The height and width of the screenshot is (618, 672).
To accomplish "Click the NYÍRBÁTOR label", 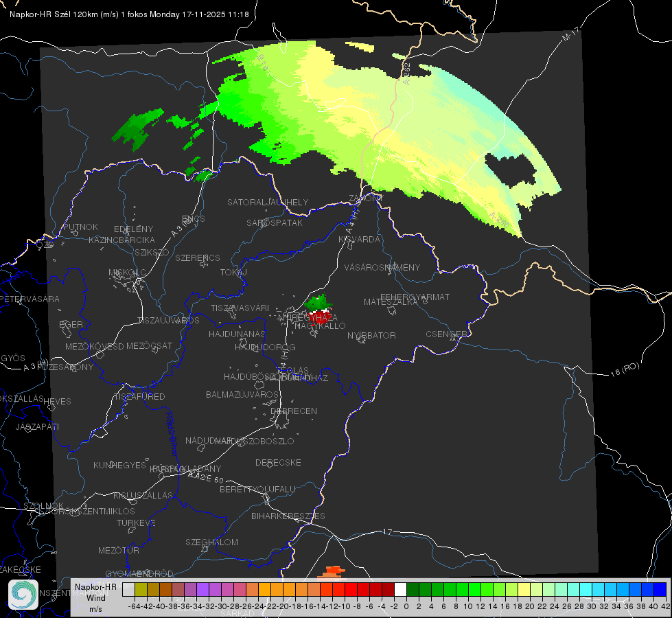I will (x=371, y=335).
